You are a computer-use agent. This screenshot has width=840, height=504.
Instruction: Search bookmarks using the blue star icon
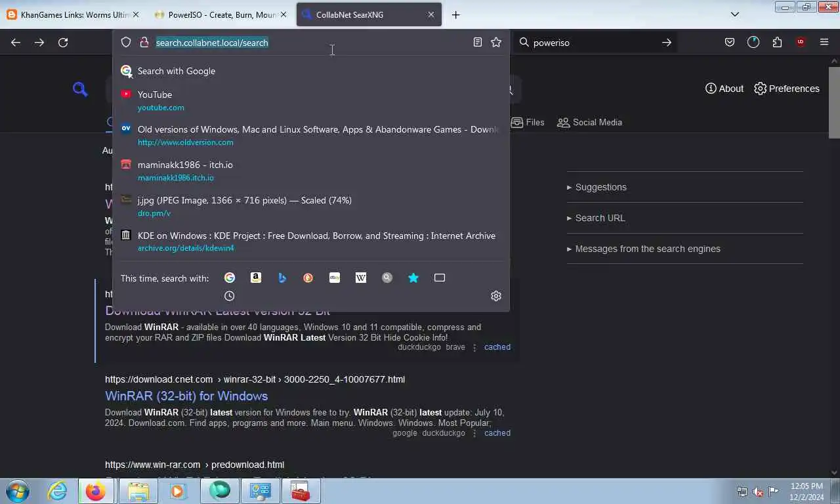pyautogui.click(x=413, y=278)
